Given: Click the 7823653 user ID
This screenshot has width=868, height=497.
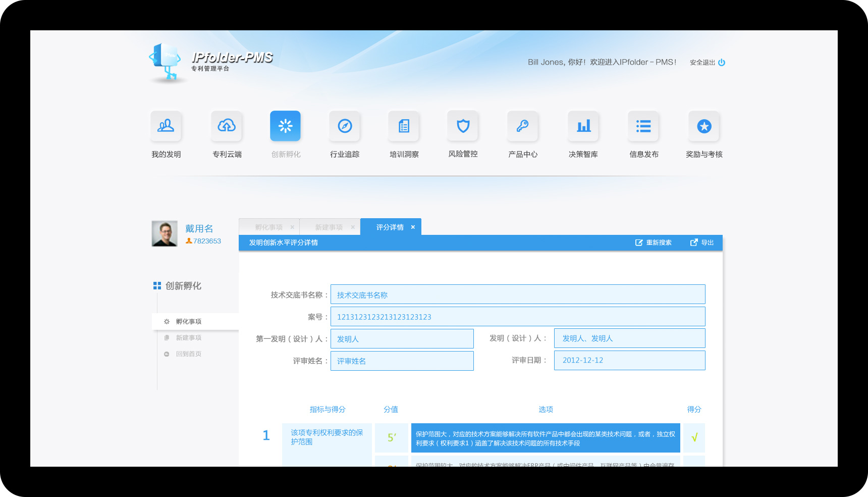Looking at the screenshot, I should click(207, 241).
